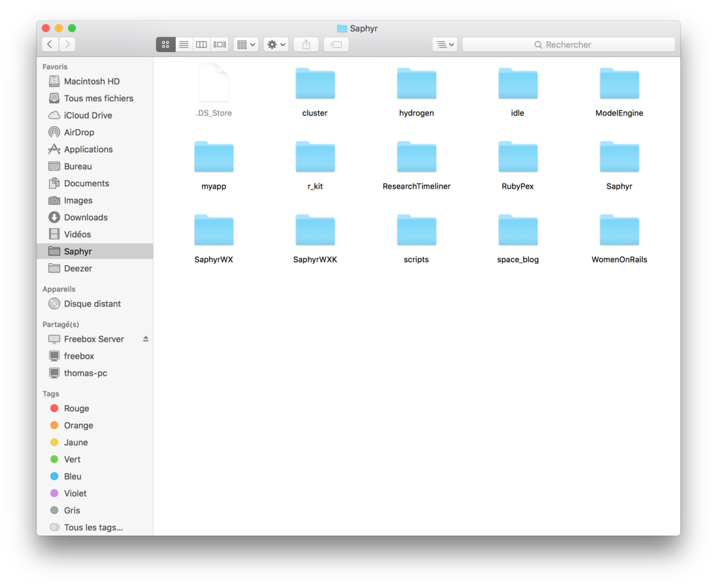
Task: Filter by the Bleu tag
Action: point(95,476)
